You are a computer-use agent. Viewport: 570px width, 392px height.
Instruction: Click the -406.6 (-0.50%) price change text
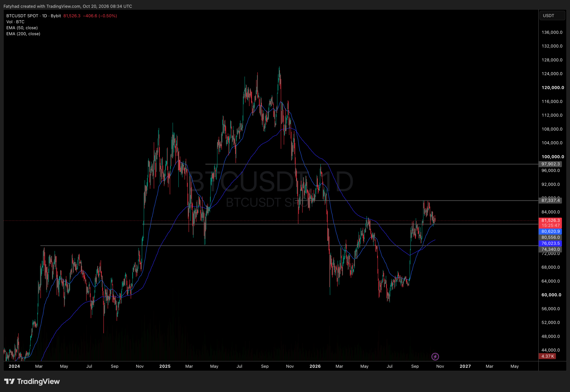pos(100,16)
